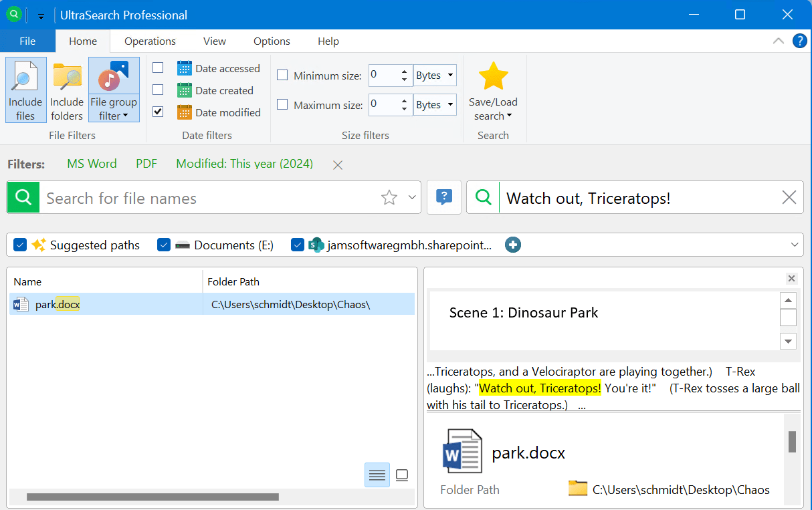Switch to the View ribbon tab

coord(214,41)
